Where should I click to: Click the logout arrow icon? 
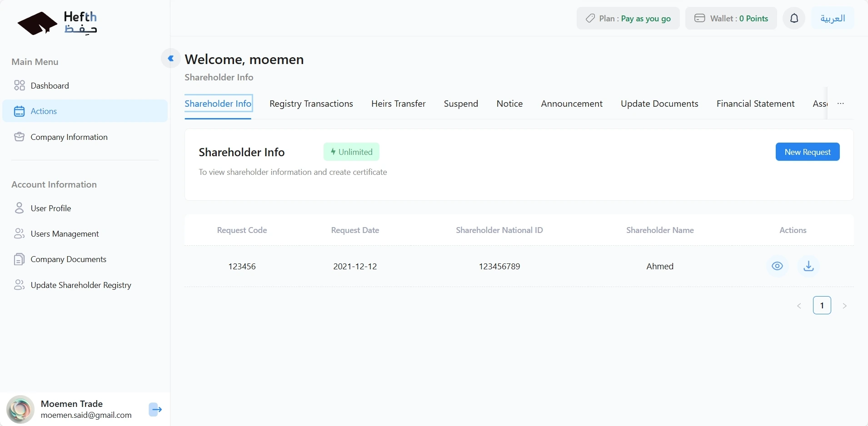pos(155,409)
